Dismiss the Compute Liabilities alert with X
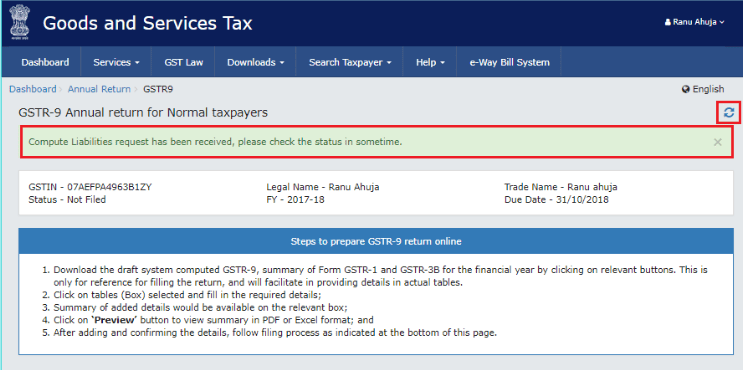 717,142
